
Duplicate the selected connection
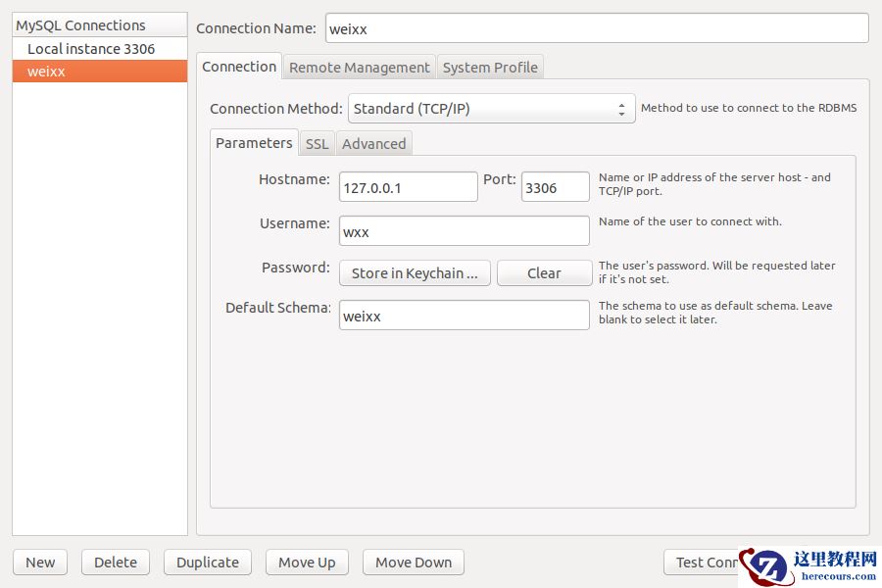pos(208,563)
